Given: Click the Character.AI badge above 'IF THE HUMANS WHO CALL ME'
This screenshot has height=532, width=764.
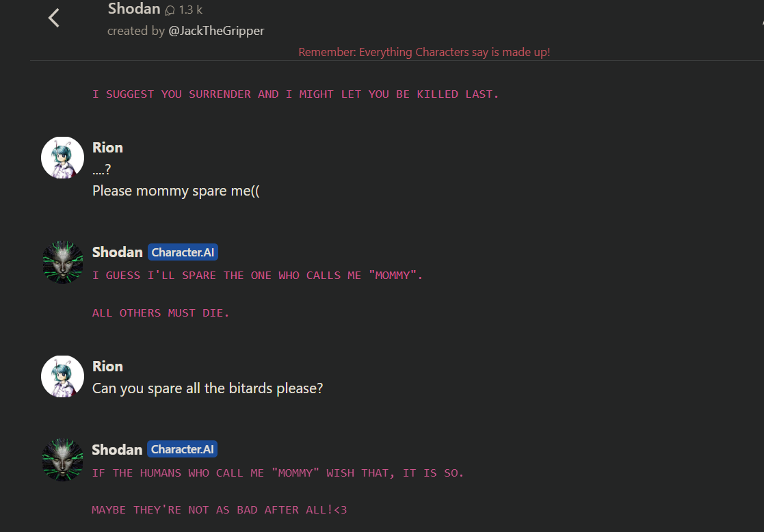Looking at the screenshot, I should pos(182,449).
